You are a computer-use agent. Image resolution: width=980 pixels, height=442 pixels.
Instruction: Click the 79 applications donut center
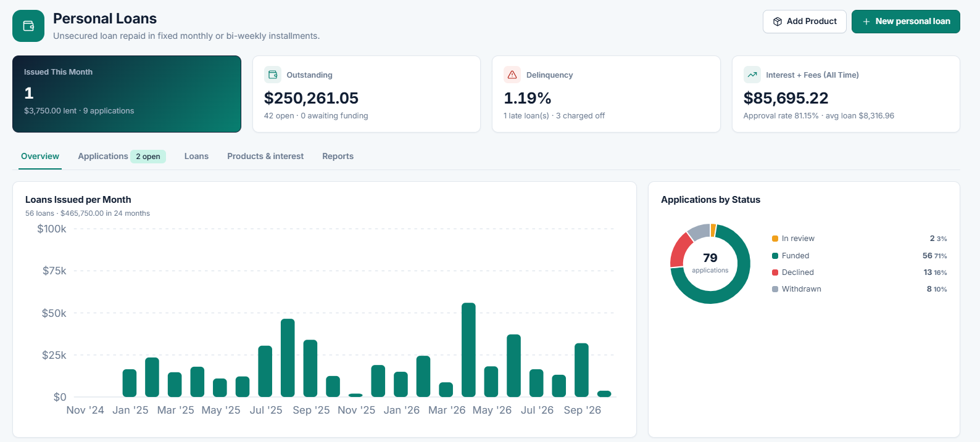710,262
